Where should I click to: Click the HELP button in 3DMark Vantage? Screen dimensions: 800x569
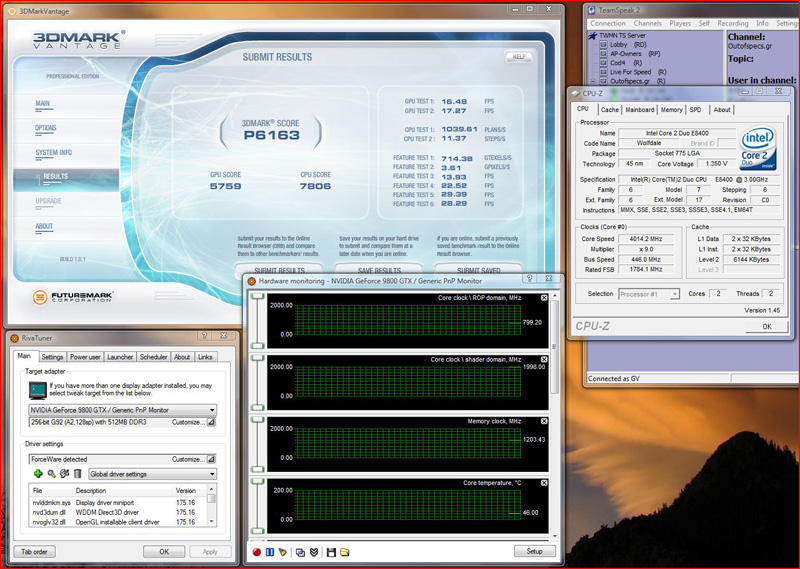tap(519, 57)
